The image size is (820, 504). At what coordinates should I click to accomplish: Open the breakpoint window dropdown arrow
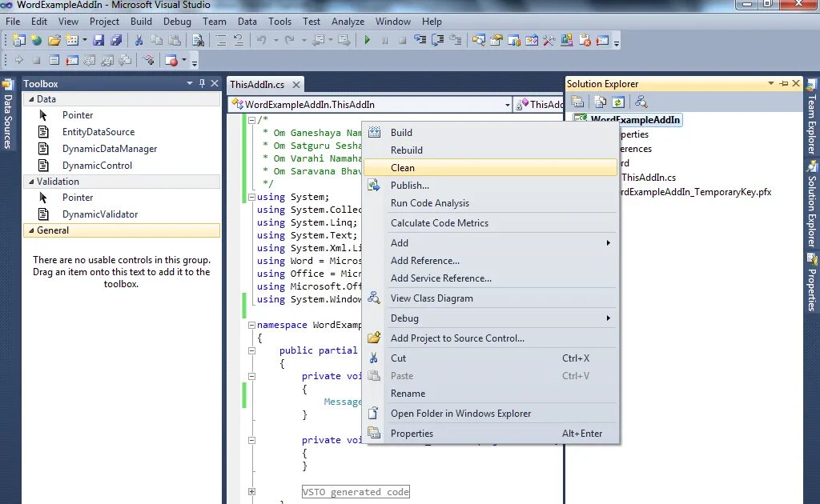tap(184, 61)
